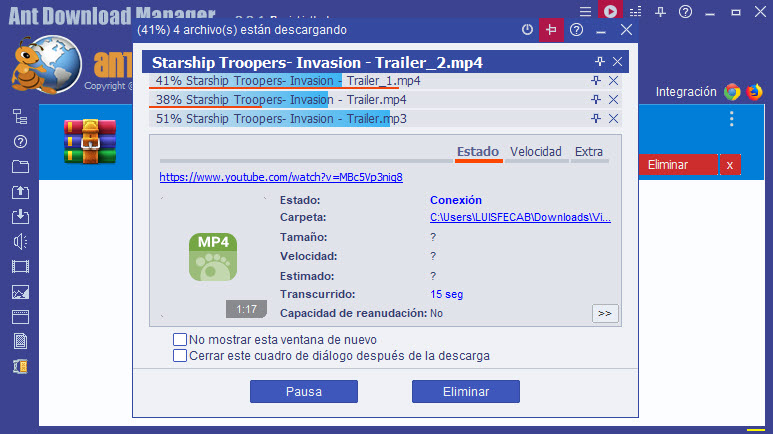Click the red Eliminar button in main window
Image resolution: width=773 pixels, height=434 pixels.
678,165
